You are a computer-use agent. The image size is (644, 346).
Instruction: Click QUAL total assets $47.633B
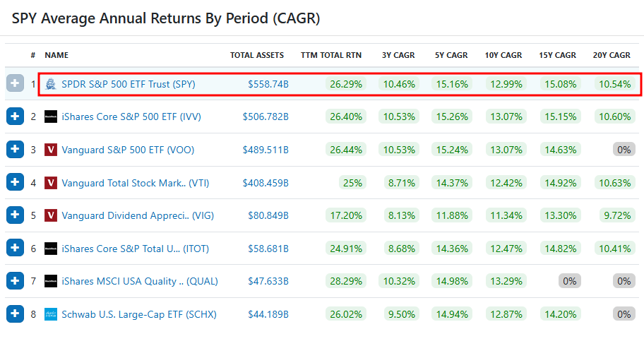(268, 282)
